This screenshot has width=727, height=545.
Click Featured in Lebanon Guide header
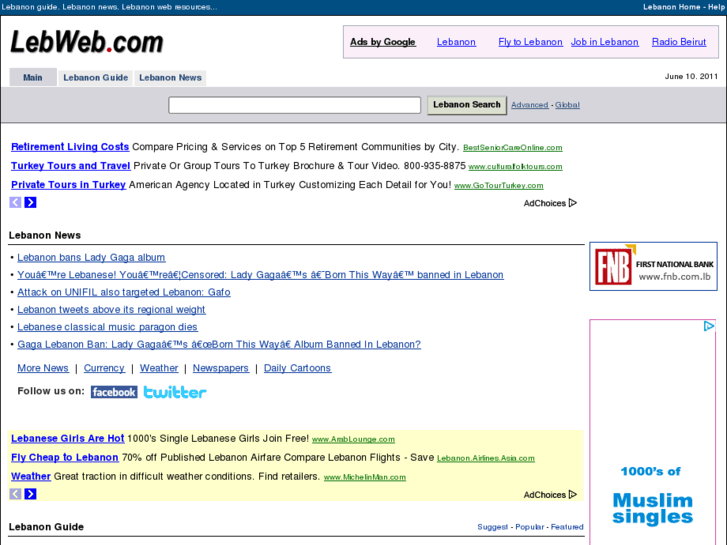click(567, 527)
